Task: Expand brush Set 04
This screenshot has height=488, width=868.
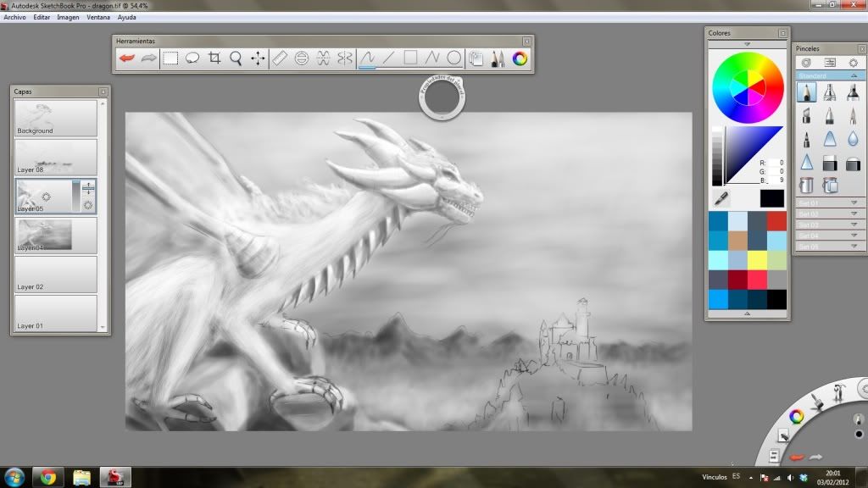Action: coord(829,236)
